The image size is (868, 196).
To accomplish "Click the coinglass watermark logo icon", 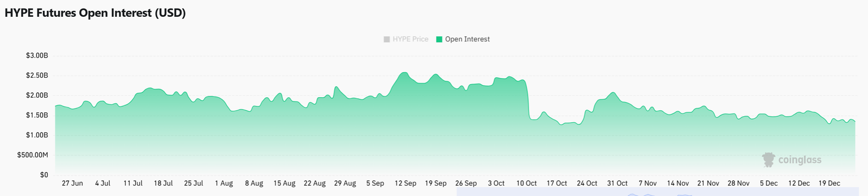I will (x=769, y=160).
